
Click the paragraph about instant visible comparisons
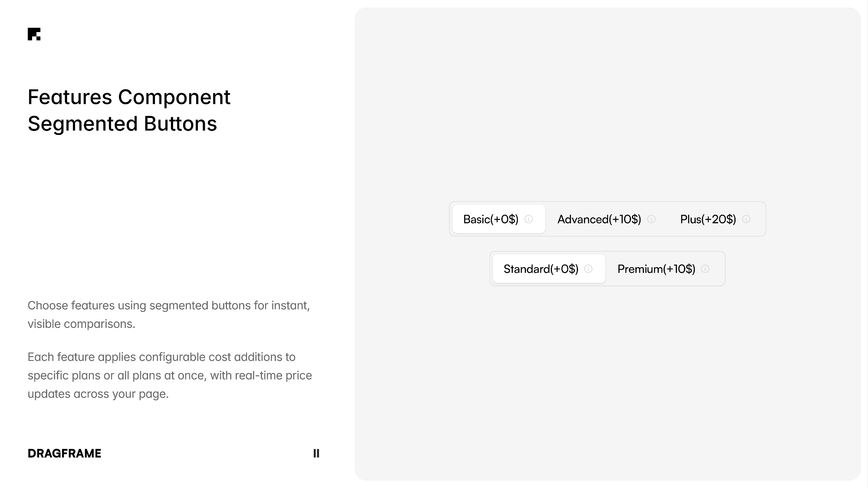point(169,314)
